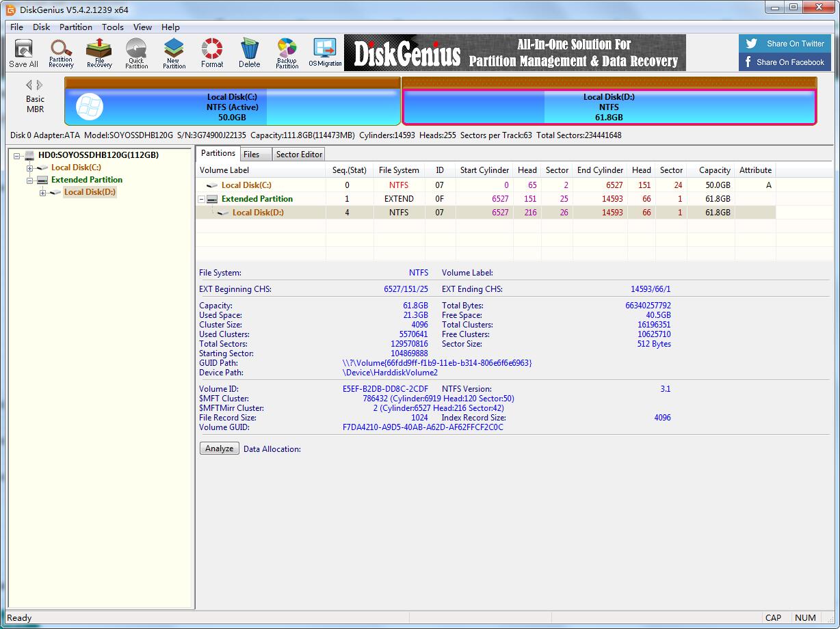Open the Tools menu
Screen dimensions: 840x629
click(112, 27)
